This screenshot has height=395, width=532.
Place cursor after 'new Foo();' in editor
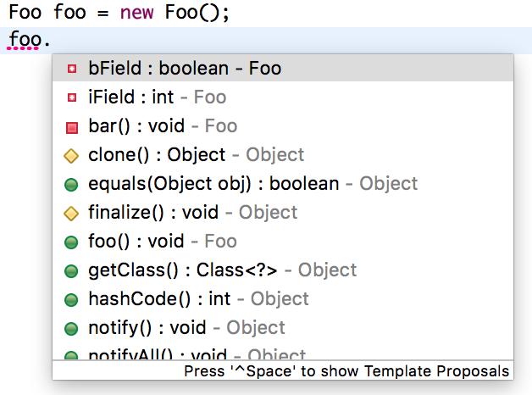pyautogui.click(x=230, y=14)
